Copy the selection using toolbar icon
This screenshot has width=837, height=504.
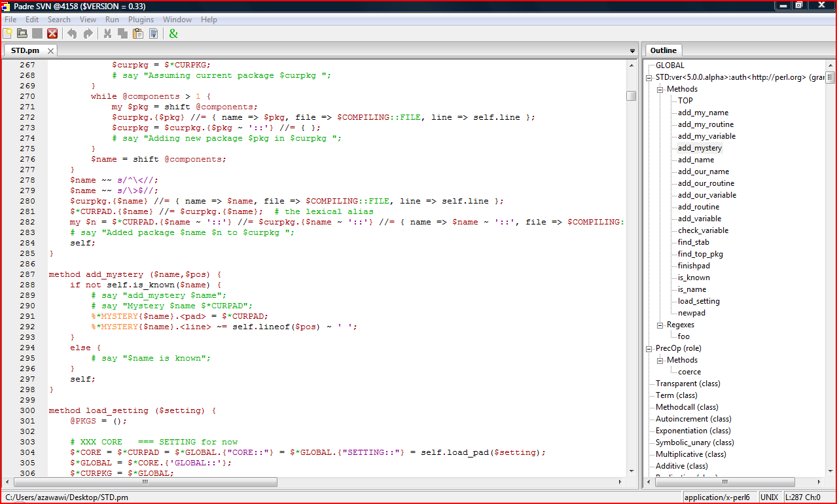(x=123, y=33)
